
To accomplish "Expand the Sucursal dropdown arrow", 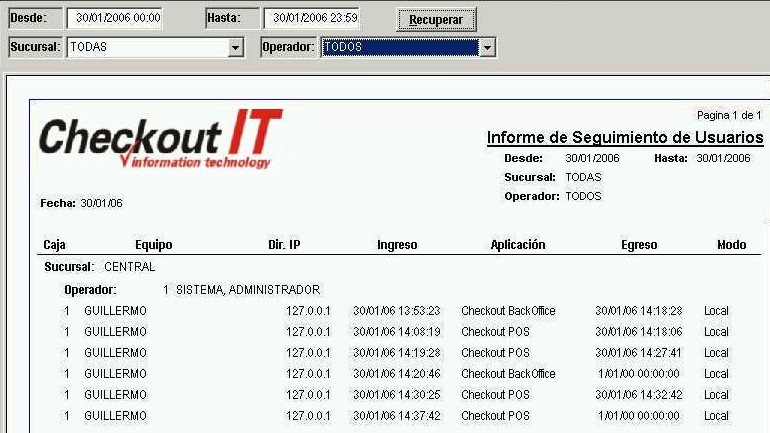I will tap(236, 47).
